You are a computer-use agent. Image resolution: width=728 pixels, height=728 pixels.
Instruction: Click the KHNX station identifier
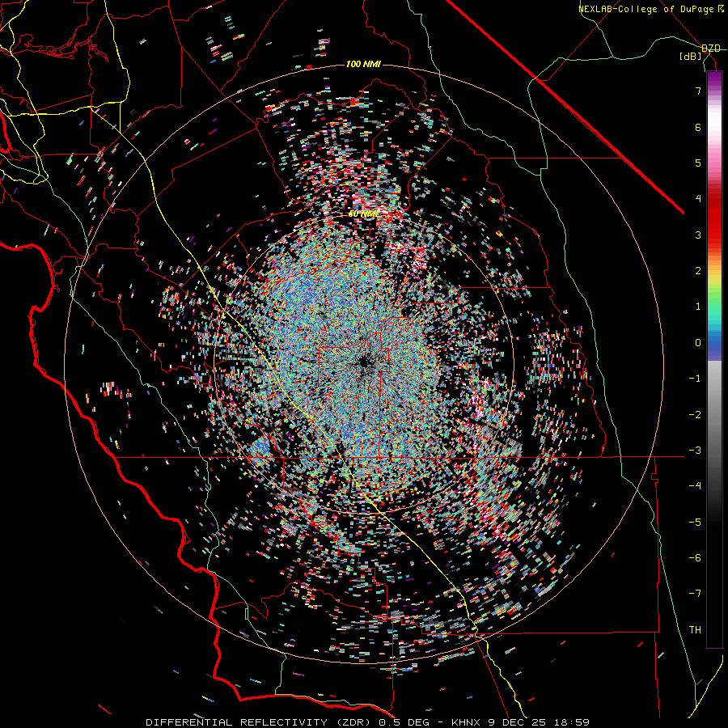coord(466,722)
